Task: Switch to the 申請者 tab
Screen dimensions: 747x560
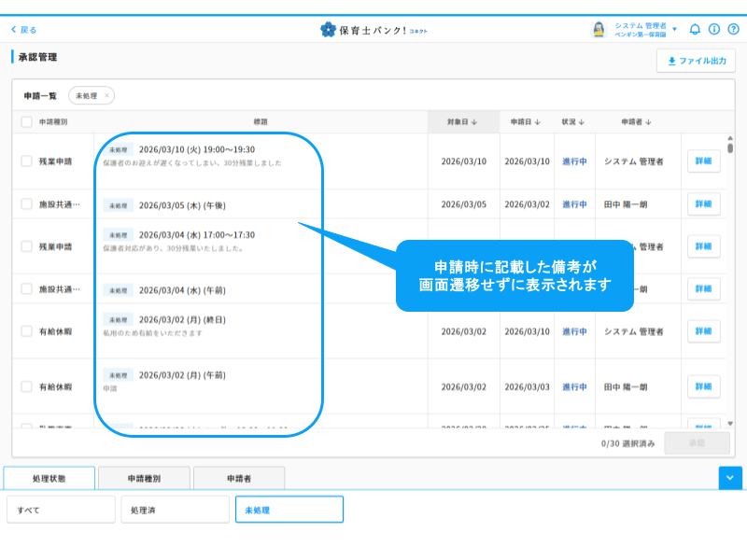Action: coord(239,478)
